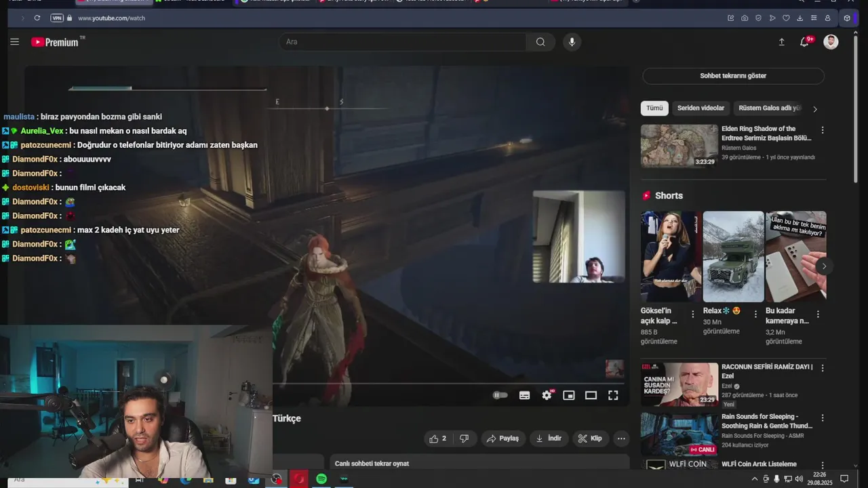868x488 pixels.
Task: Reload the page in browser toolbar
Action: [37, 18]
